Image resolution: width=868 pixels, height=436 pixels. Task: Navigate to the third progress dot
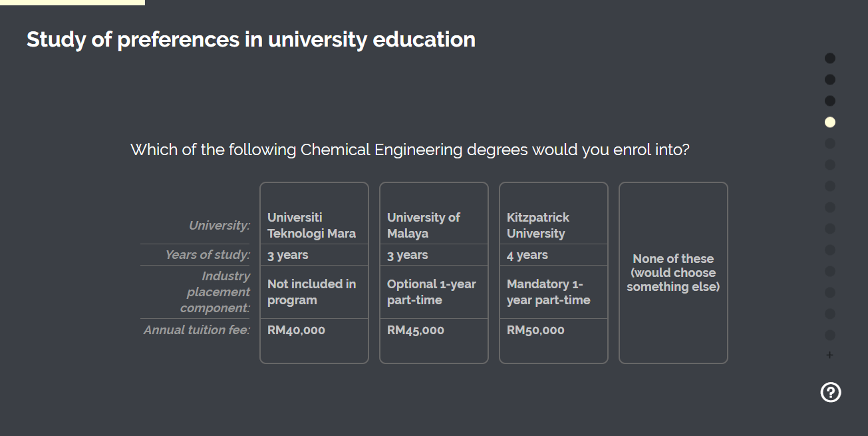point(830,101)
